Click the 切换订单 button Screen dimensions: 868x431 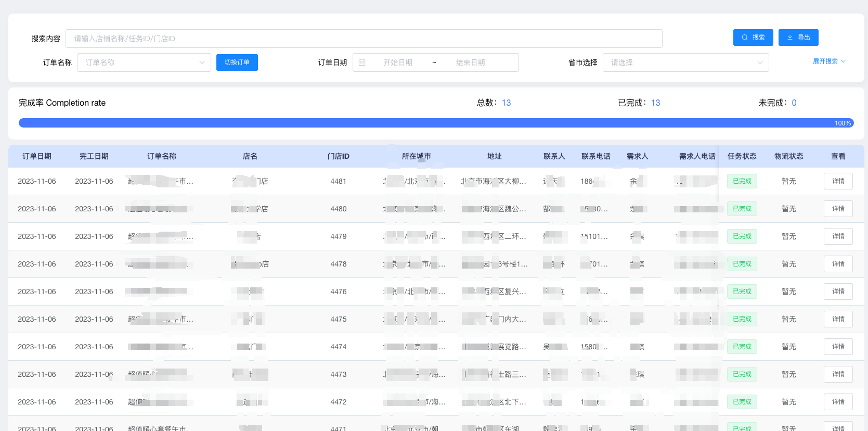[x=237, y=62]
